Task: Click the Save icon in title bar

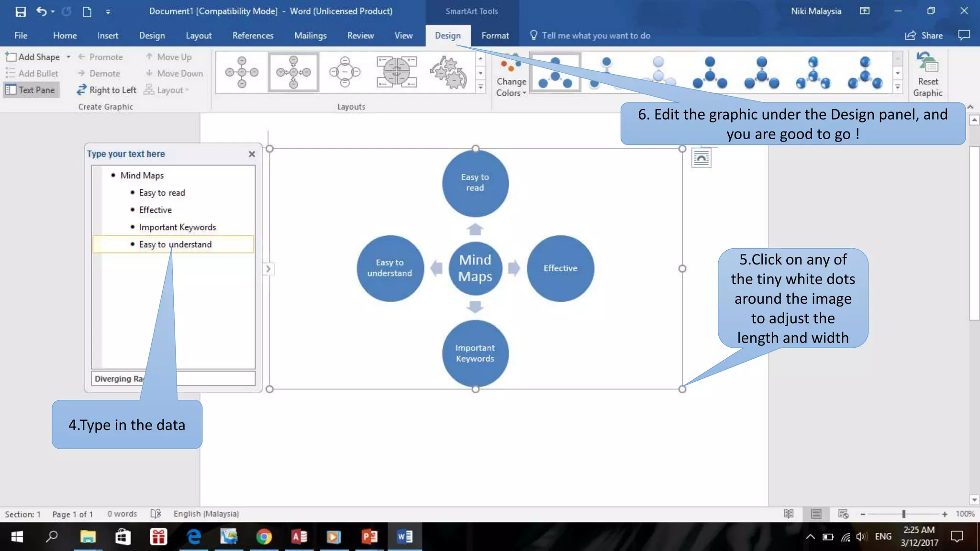Action: pos(20,11)
